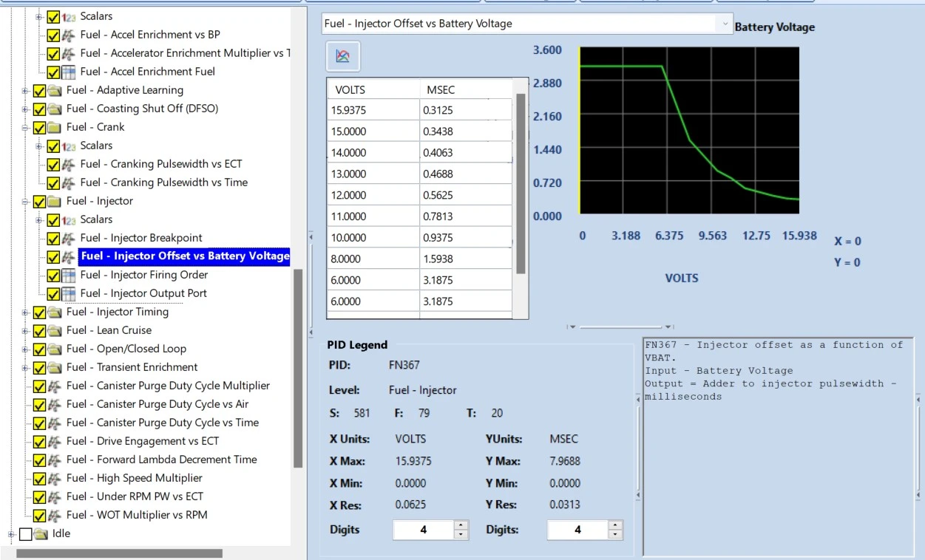Click the Scalars 123 icon under Fuel - Crank
925x560 pixels.
click(x=70, y=146)
